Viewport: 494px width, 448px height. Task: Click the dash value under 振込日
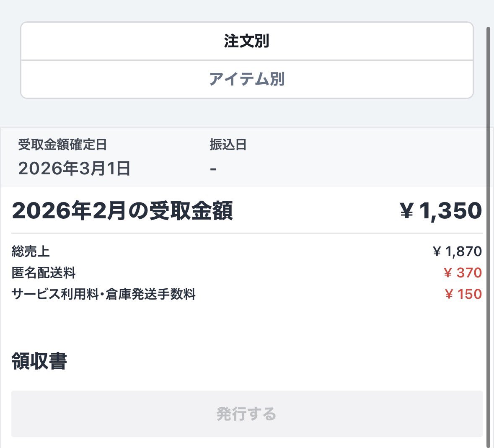point(213,169)
